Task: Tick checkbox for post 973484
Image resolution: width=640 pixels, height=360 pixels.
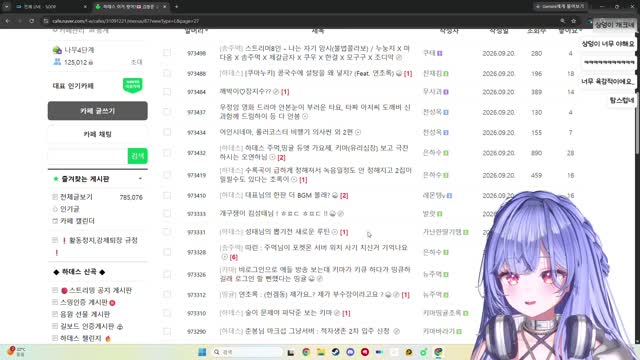Action: pos(167,92)
